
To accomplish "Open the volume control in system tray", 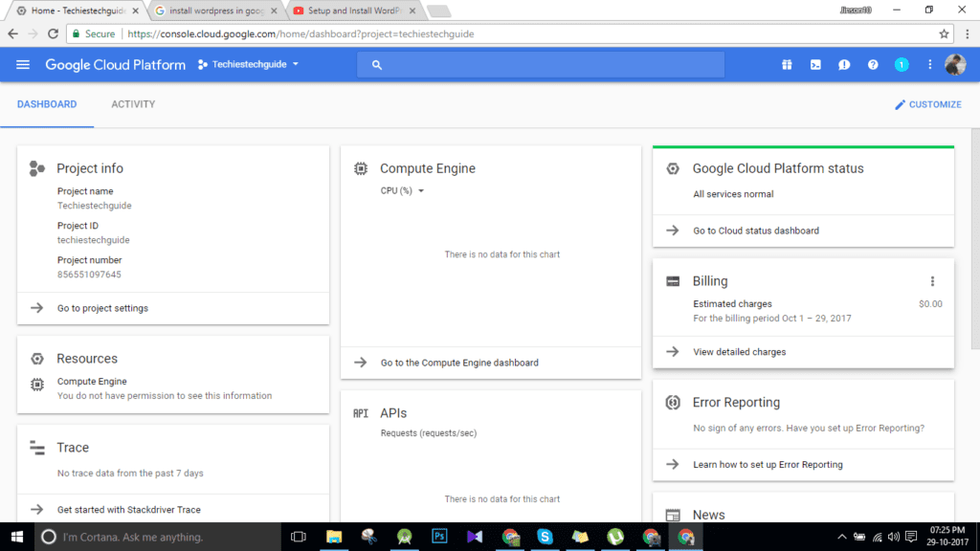I will (x=894, y=537).
